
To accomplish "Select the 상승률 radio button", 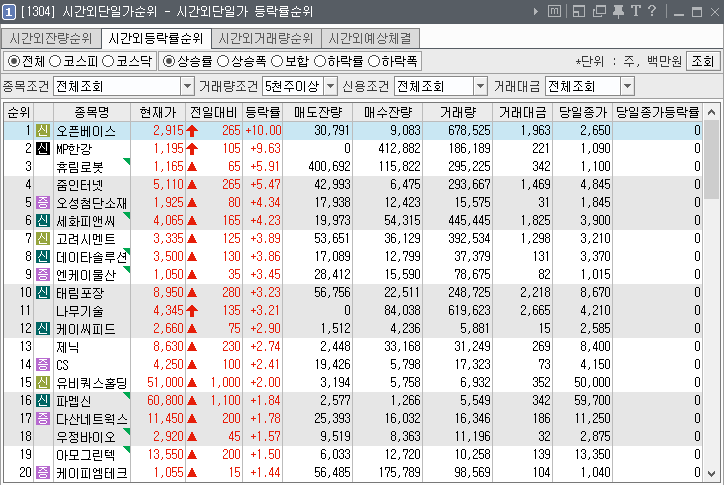I will 169,61.
